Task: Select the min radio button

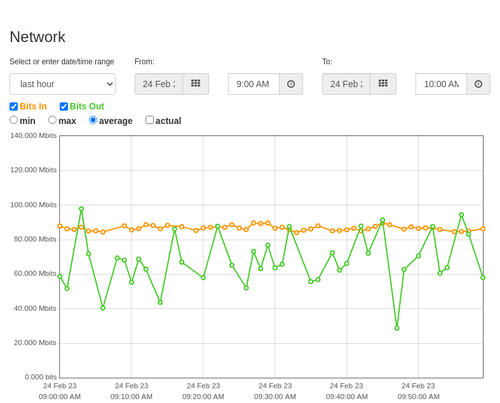Action: click(x=14, y=120)
